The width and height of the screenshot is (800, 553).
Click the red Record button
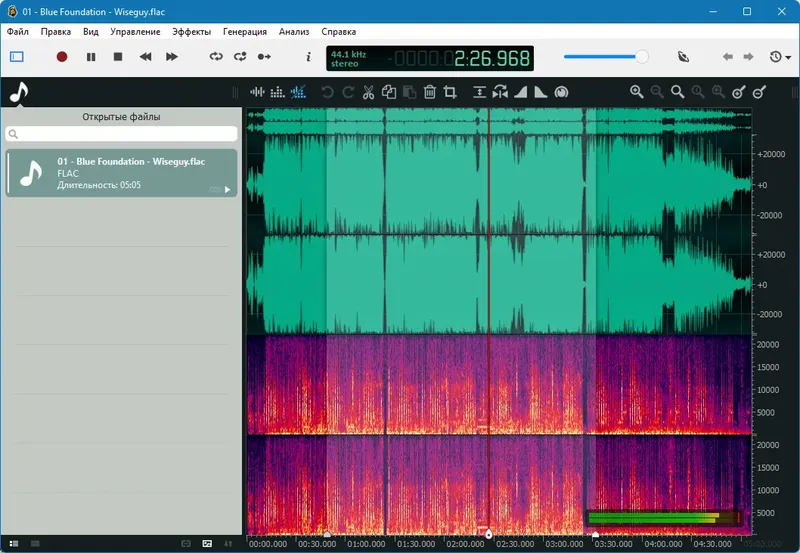point(62,57)
